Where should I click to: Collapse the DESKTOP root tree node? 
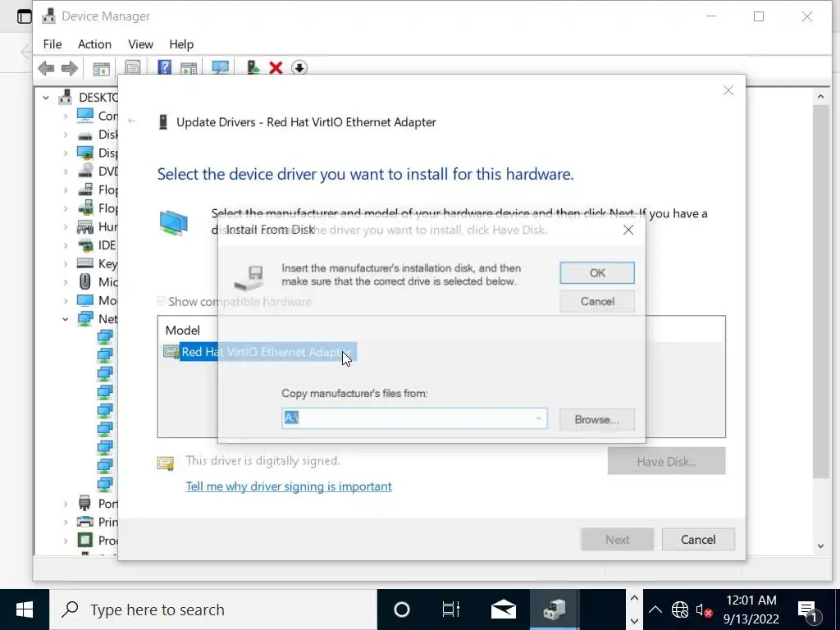pyautogui.click(x=46, y=98)
